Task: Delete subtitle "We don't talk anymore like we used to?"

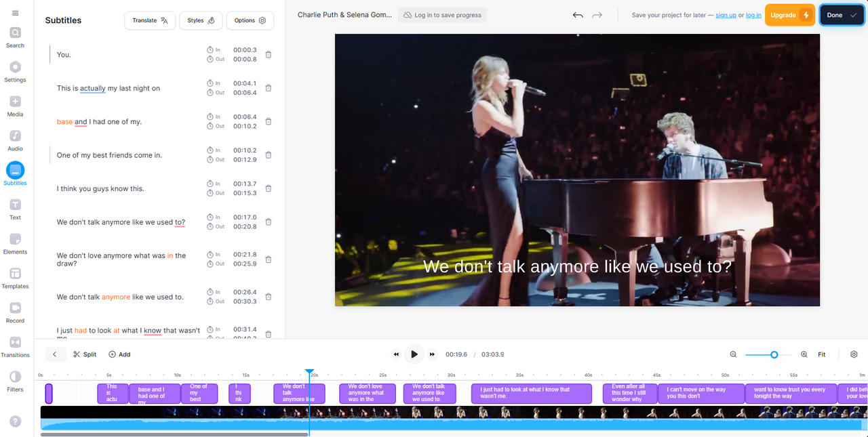Action: coord(269,222)
